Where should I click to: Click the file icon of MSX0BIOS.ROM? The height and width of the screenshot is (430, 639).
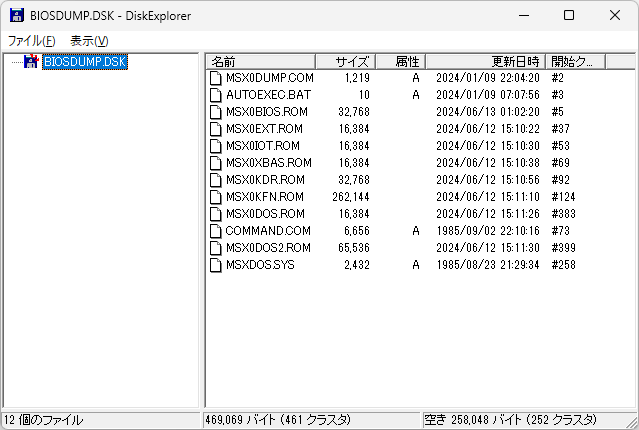(216, 112)
